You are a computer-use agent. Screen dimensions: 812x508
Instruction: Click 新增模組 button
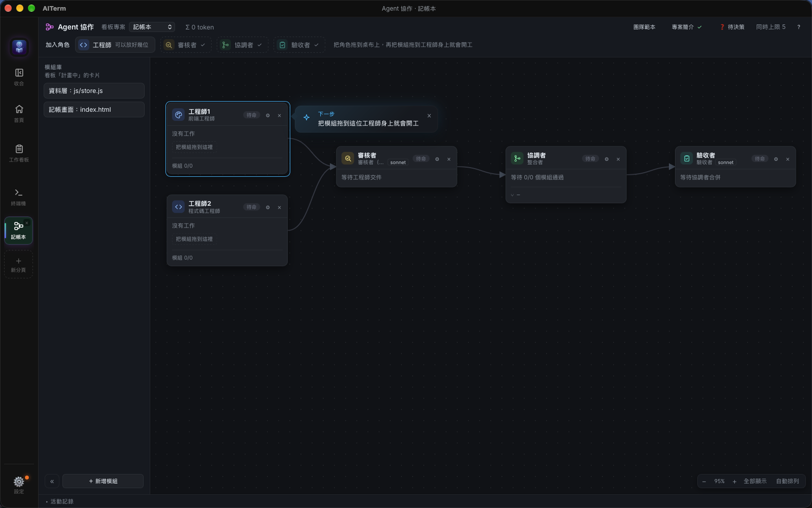[103, 481]
